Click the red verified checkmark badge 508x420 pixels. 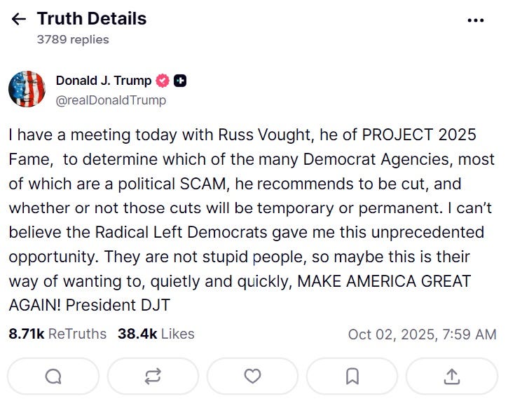pos(163,81)
